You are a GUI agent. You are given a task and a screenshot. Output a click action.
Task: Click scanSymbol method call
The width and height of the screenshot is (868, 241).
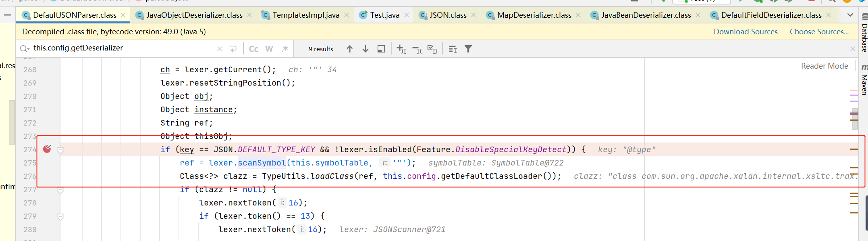coord(262,163)
